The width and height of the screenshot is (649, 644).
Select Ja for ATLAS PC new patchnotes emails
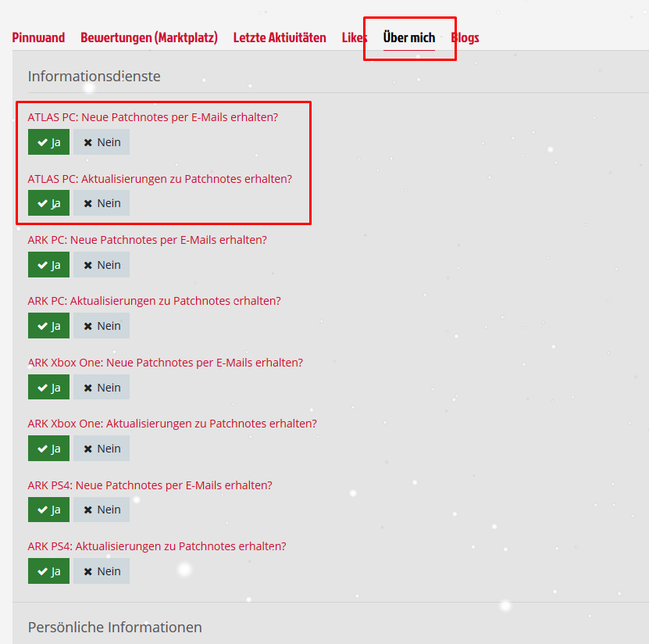(x=49, y=142)
